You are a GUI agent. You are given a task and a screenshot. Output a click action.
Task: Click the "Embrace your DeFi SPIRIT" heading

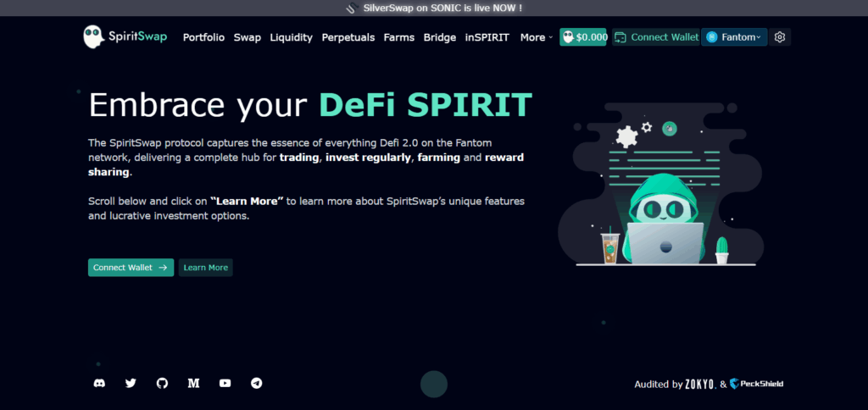[310, 104]
